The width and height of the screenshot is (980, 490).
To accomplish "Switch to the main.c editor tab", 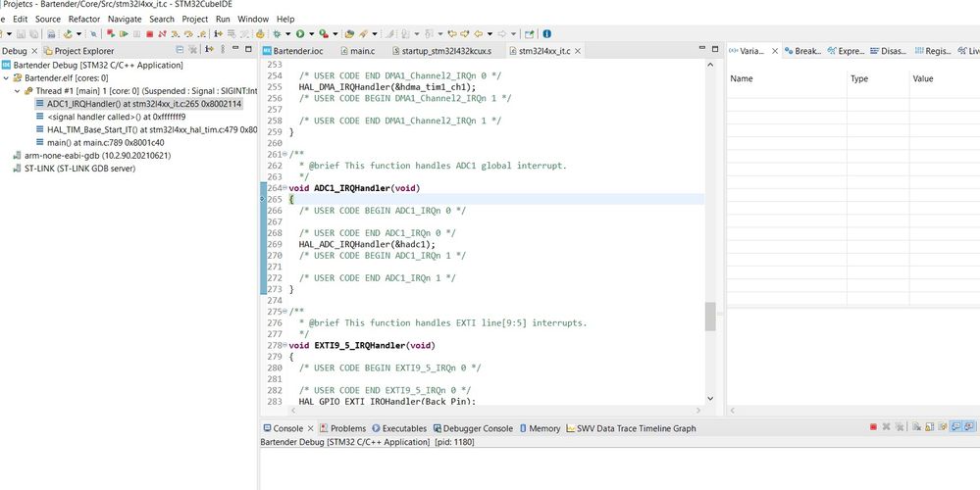I will pos(362,51).
